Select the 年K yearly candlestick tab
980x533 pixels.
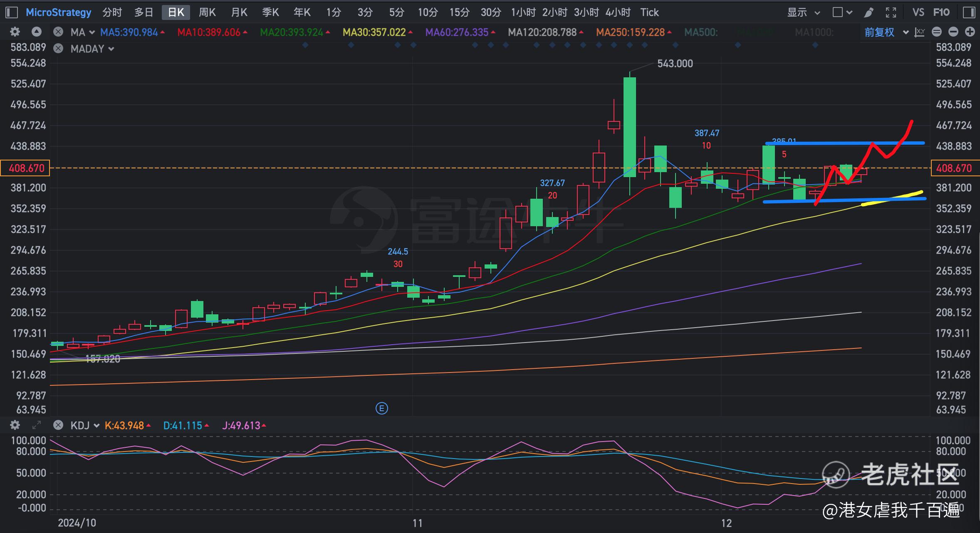tap(302, 12)
